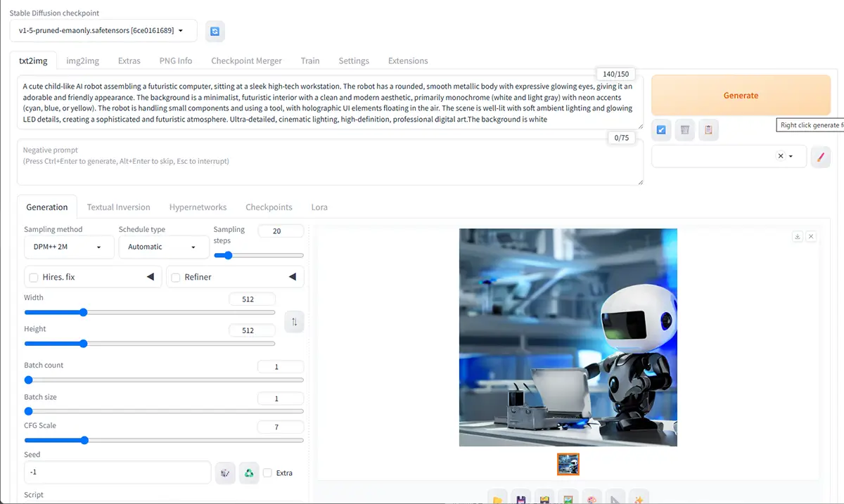844x504 pixels.
Task: Click the 0/75 negative prompt token counter
Action: (x=622, y=138)
